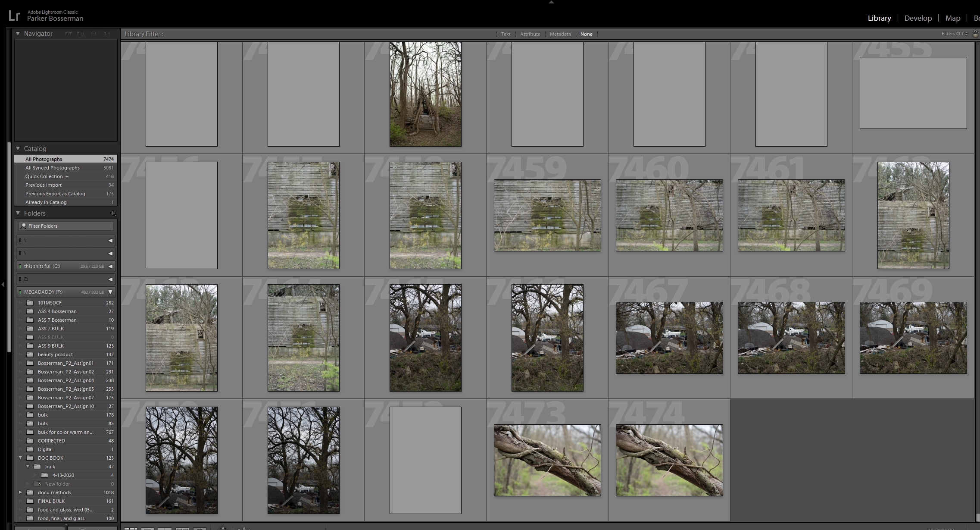The width and height of the screenshot is (980, 530).
Task: Click the search icon in Filter Folders field
Action: pos(23,226)
